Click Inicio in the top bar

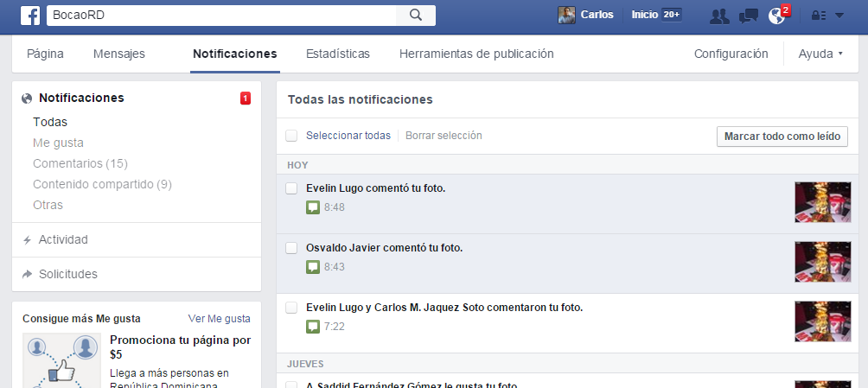tap(645, 15)
